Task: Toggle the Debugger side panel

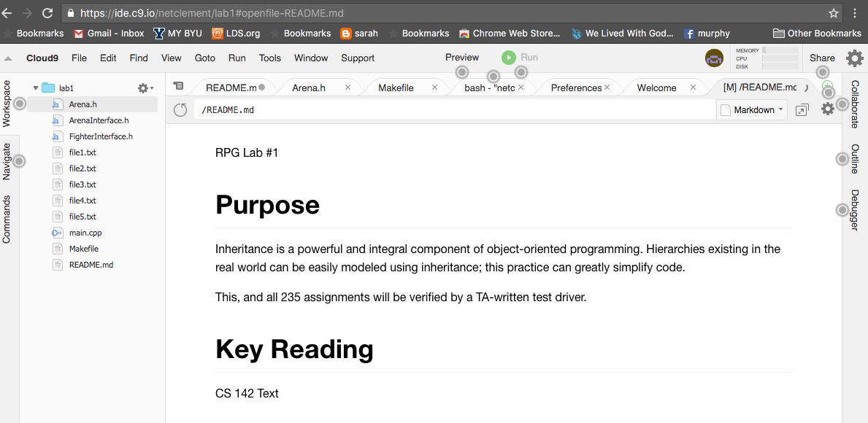Action: [x=855, y=210]
